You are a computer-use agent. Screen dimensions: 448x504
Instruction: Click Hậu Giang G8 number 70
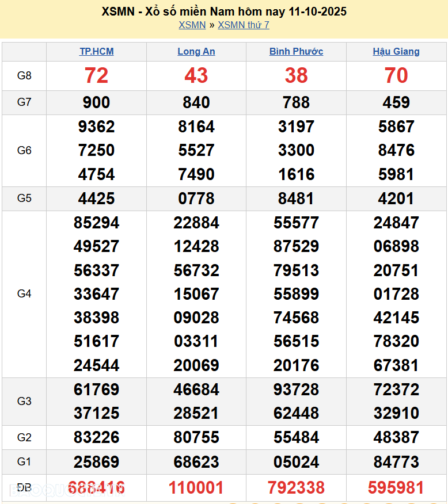coord(396,75)
